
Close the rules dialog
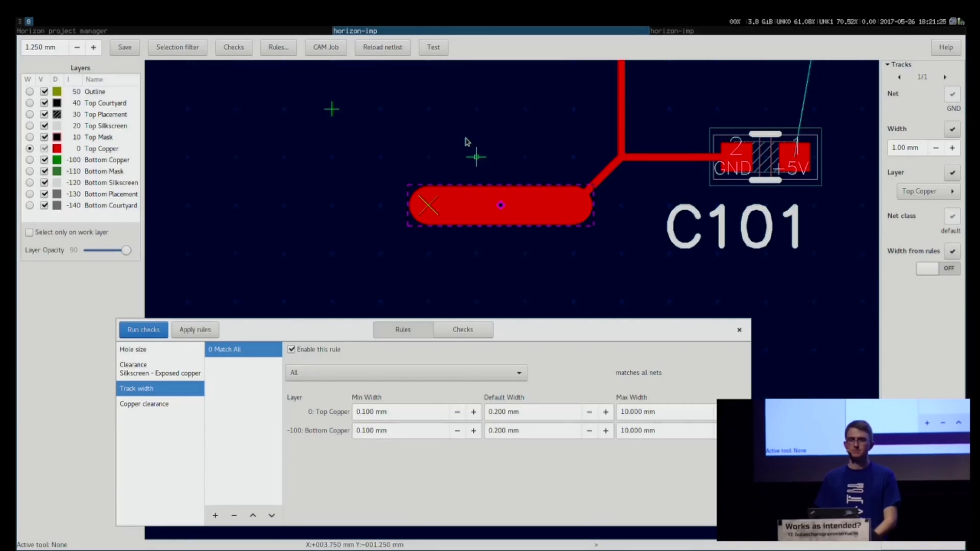point(739,330)
